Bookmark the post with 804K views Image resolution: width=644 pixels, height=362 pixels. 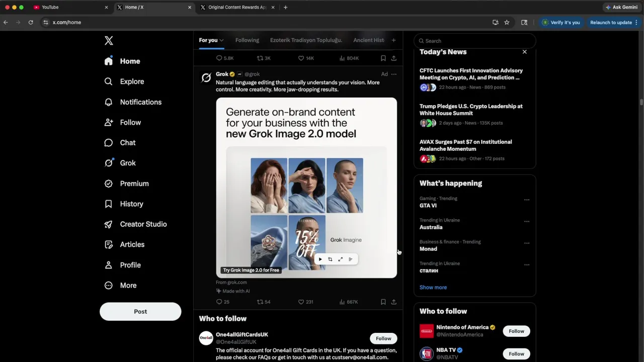(x=383, y=58)
